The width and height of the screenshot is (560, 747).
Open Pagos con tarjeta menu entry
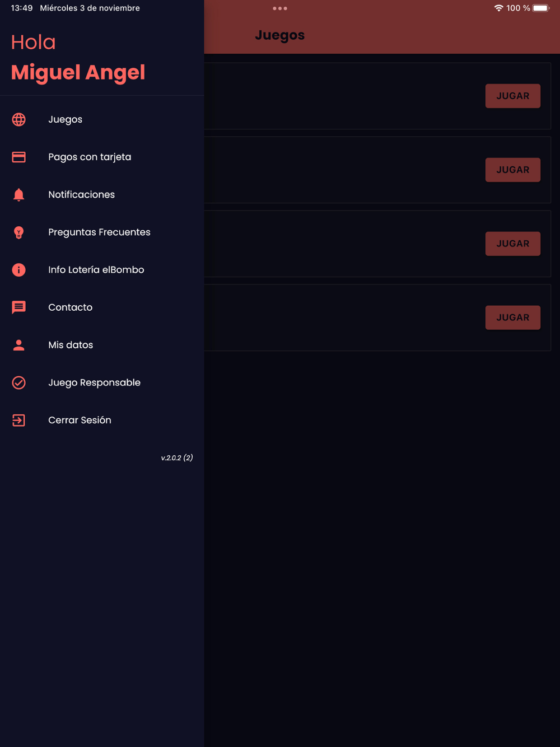[90, 157]
